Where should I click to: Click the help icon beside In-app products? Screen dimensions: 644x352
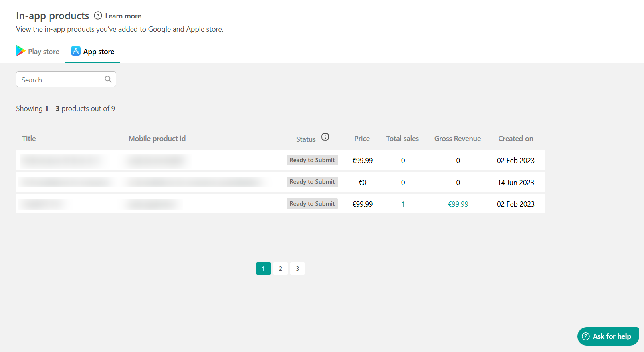tap(98, 16)
